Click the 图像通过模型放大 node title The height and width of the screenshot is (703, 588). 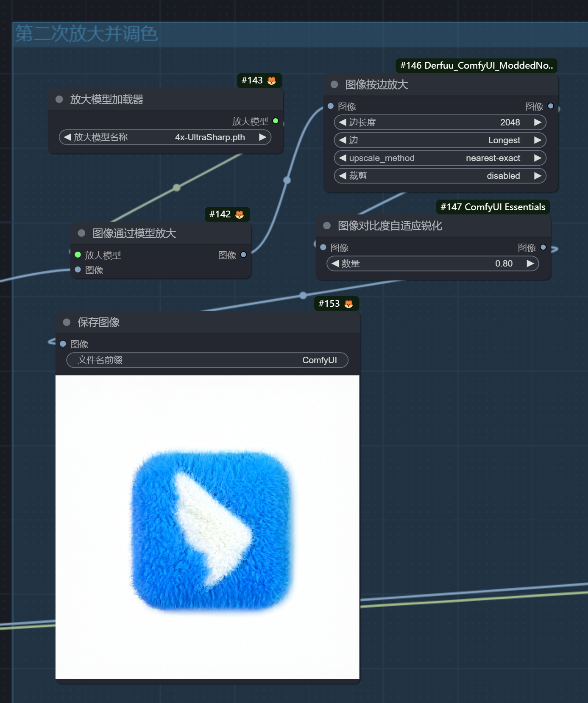[134, 233]
